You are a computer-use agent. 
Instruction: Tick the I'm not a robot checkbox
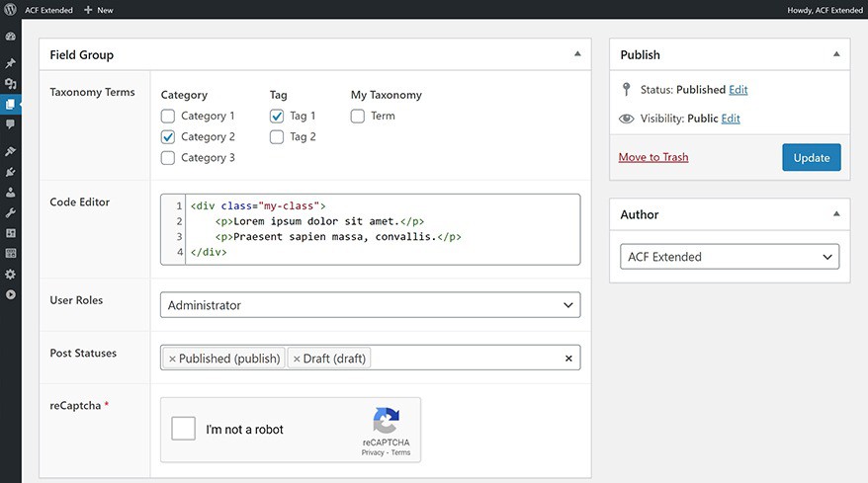pyautogui.click(x=183, y=429)
